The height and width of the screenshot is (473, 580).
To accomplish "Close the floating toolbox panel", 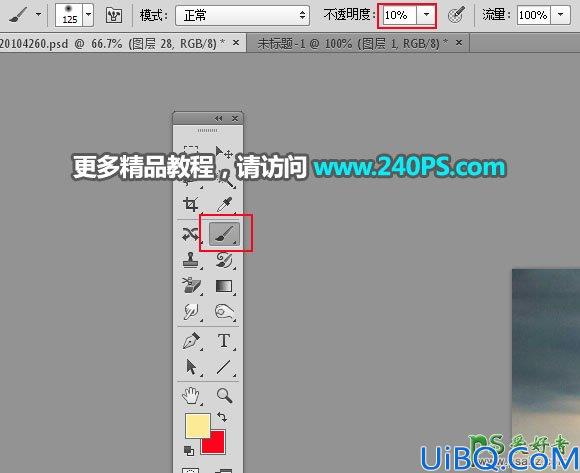I will (x=235, y=118).
